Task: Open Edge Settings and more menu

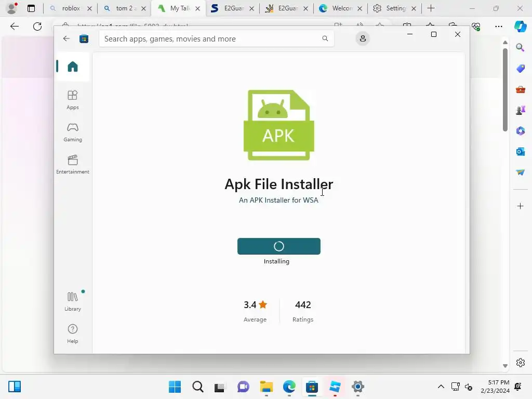Action: tap(498, 26)
